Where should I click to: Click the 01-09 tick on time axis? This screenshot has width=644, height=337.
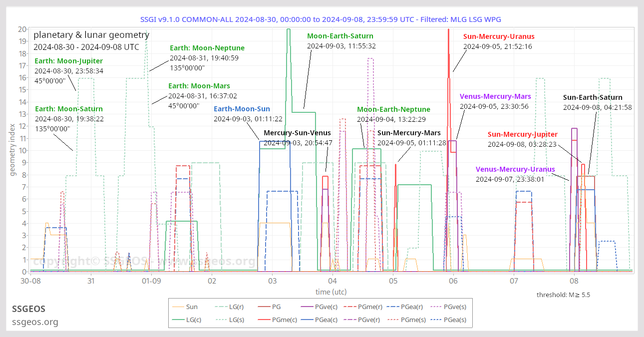click(151, 282)
